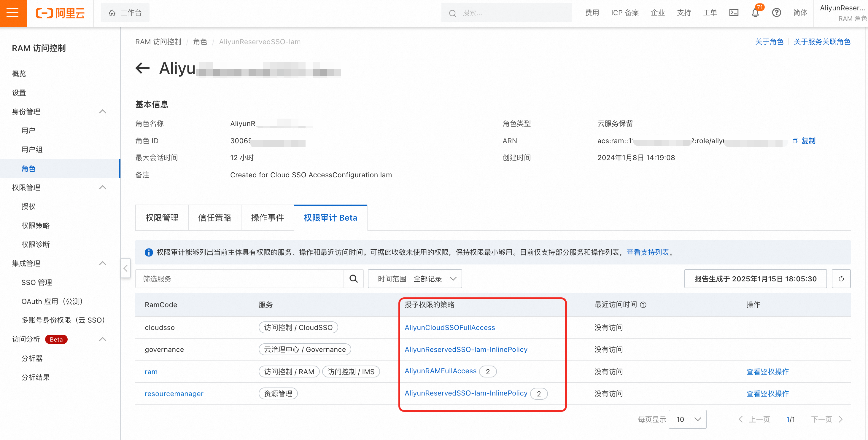Open the resourcemanager RamCode link
Image resolution: width=868 pixels, height=440 pixels.
[174, 393]
